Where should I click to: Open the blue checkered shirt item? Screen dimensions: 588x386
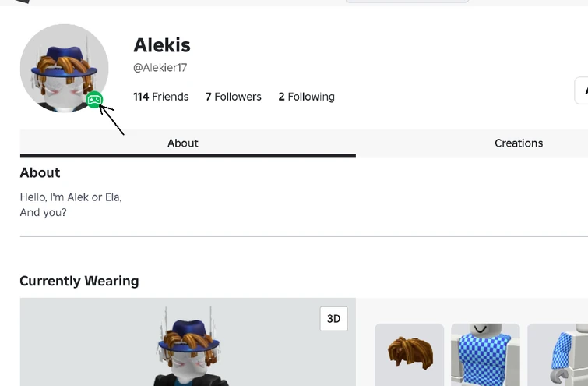tap(484, 355)
